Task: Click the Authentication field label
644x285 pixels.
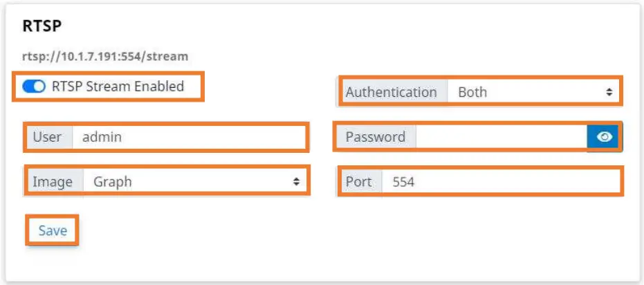Action: 391,92
